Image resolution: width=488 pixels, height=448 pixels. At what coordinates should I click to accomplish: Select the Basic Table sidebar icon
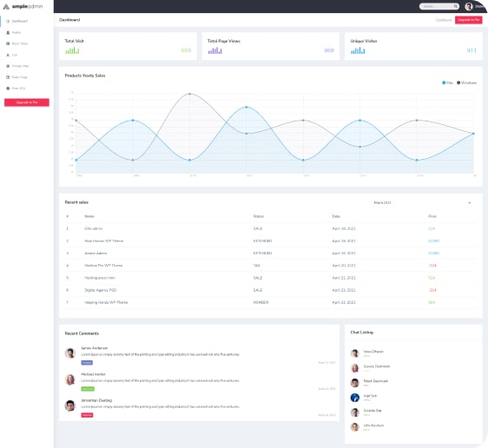pyautogui.click(x=8, y=43)
